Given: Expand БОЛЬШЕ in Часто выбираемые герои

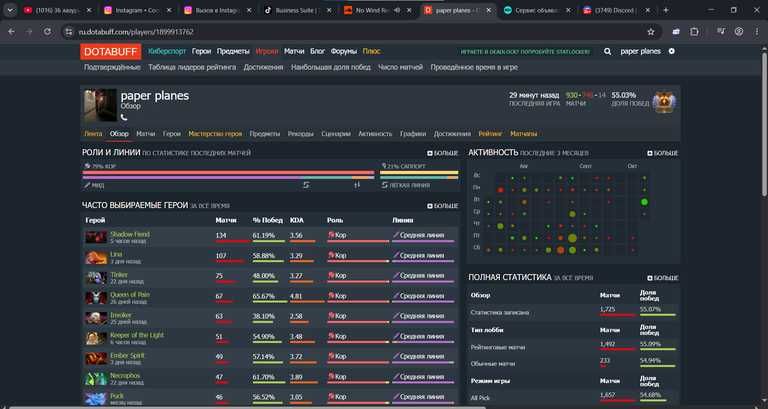Looking at the screenshot, I should coord(443,206).
